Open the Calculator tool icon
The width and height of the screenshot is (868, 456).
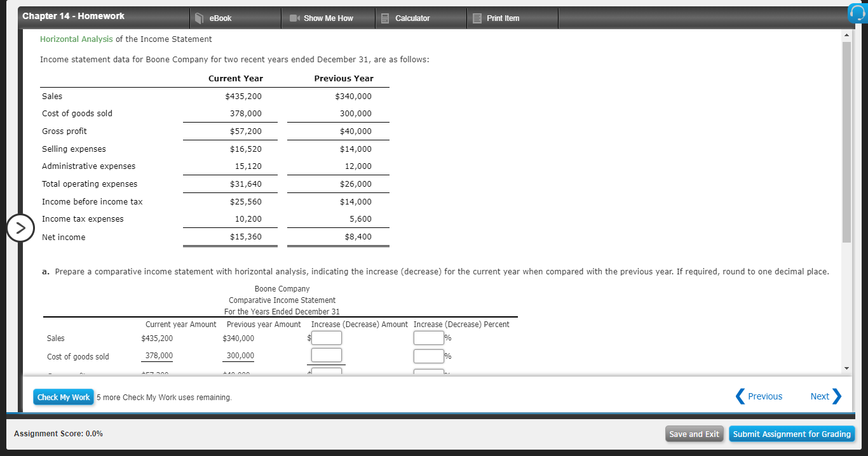[384, 18]
